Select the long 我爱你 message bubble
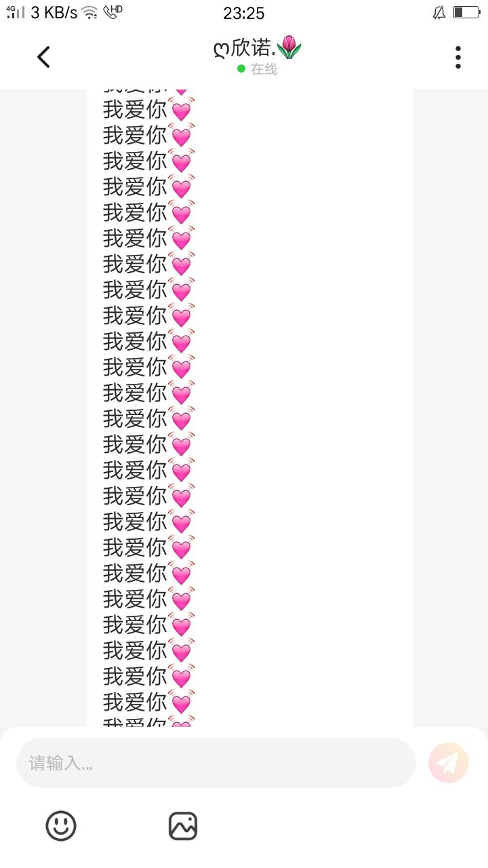 tap(250, 408)
